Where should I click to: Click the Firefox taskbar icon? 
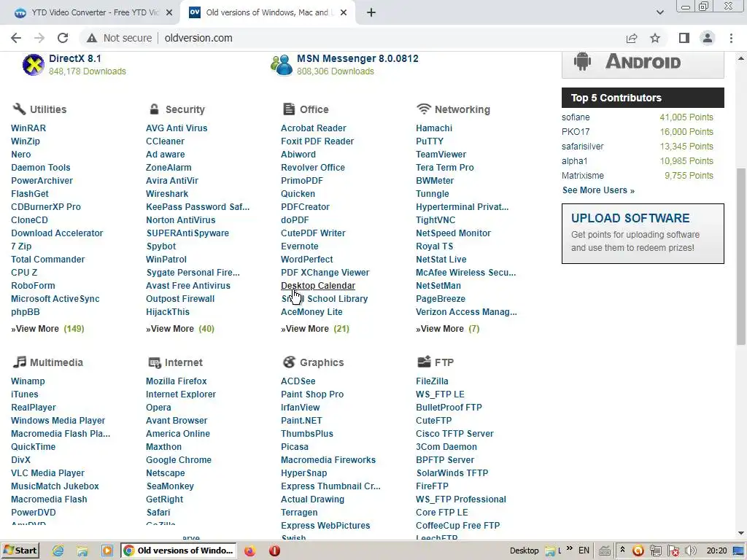point(249,551)
